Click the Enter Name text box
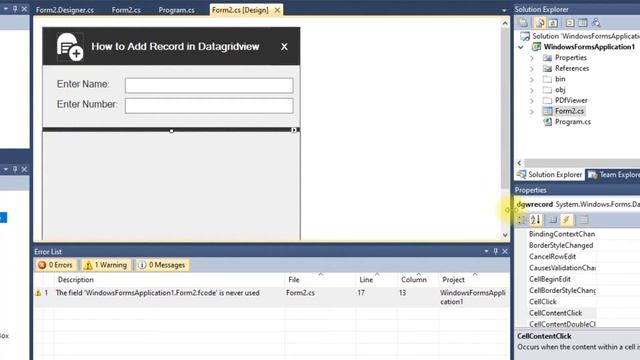Image resolution: width=640 pixels, height=360 pixels. coord(209,85)
